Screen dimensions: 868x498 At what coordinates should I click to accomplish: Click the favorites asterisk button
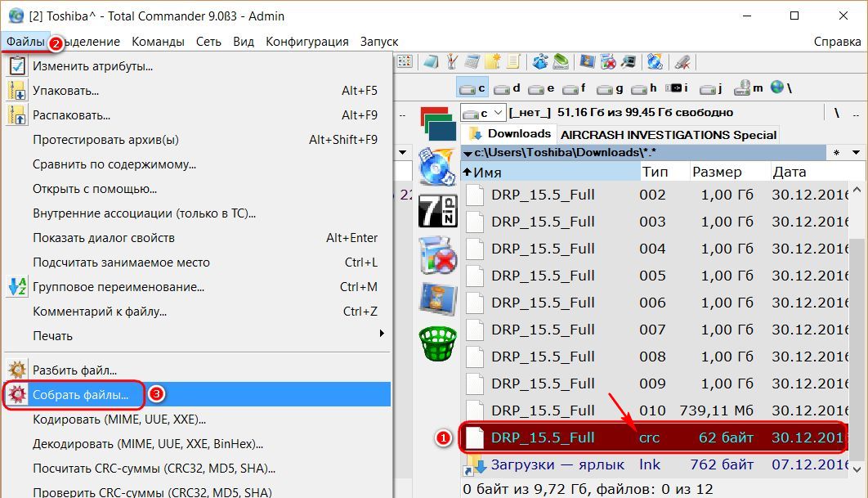(836, 152)
